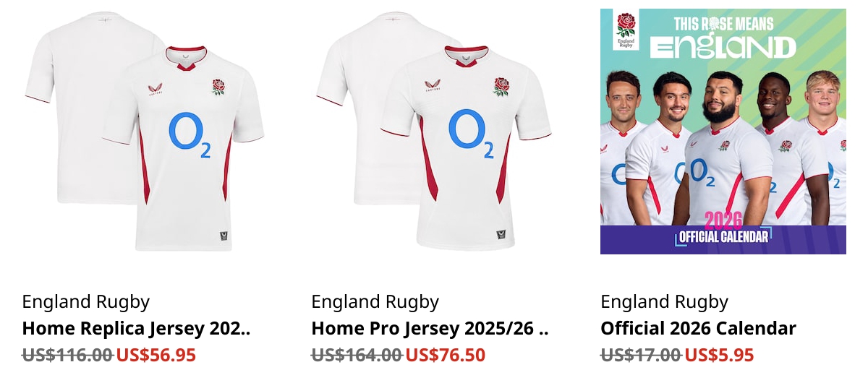Open the Home Replica Jersey product image
Screen dimensions: 868x383
145,132
